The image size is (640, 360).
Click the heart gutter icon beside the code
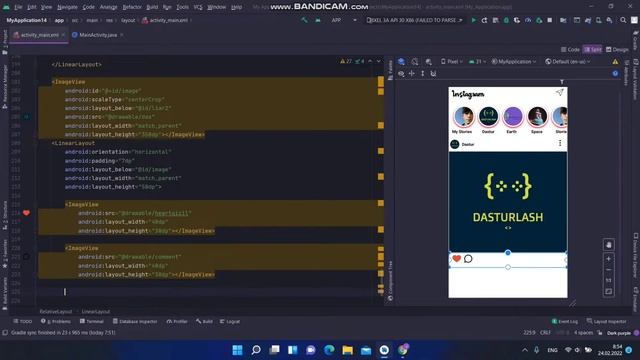27,213
